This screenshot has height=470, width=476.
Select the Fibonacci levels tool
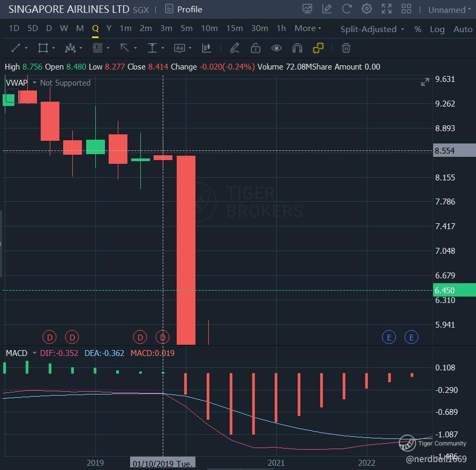coord(97,48)
